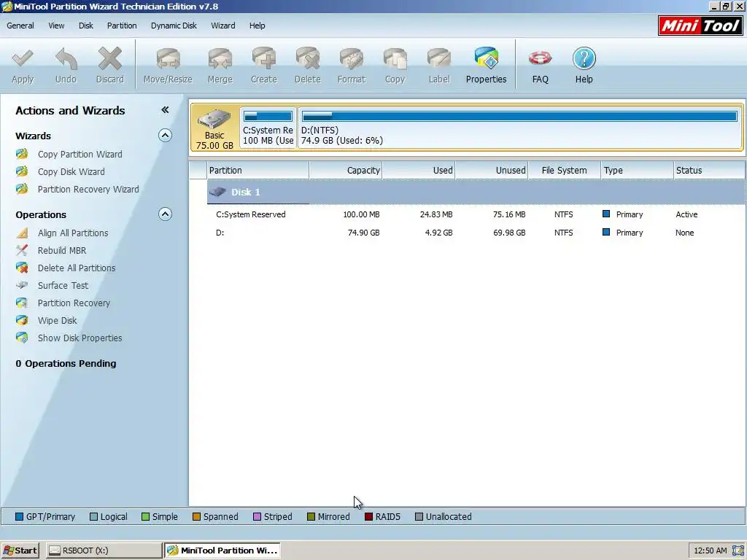
Task: Select the D: partition row
Action: [x=476, y=233]
